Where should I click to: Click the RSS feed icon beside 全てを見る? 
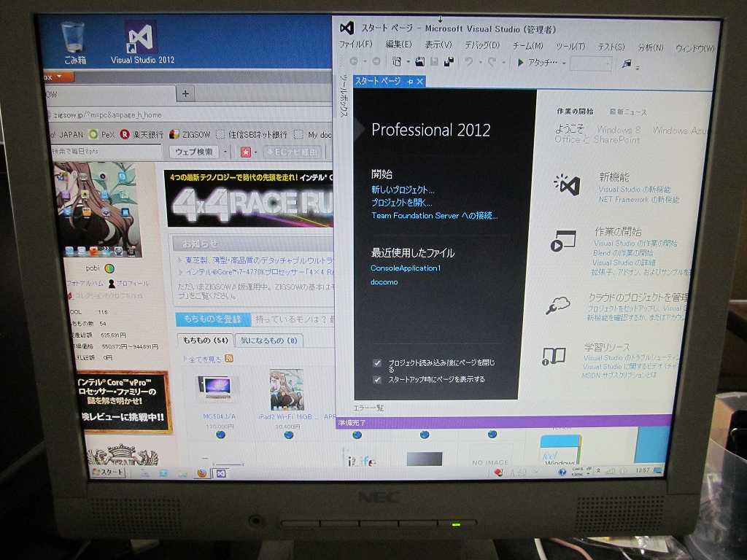(229, 358)
